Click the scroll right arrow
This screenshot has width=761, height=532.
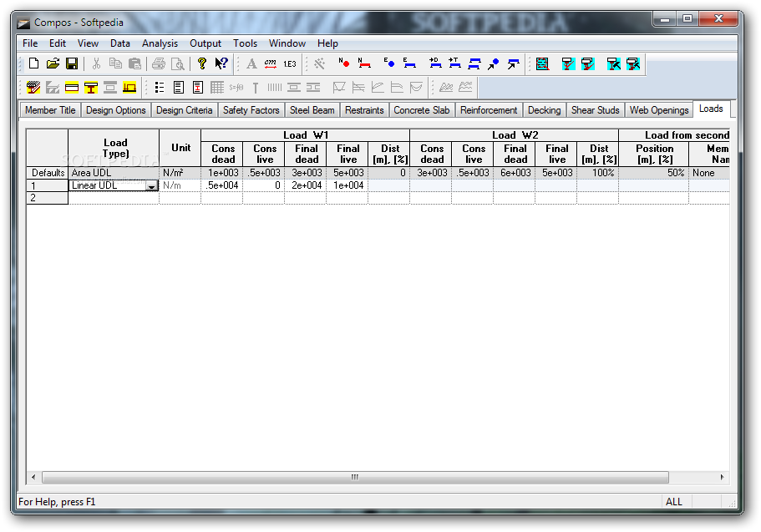tap(723, 477)
